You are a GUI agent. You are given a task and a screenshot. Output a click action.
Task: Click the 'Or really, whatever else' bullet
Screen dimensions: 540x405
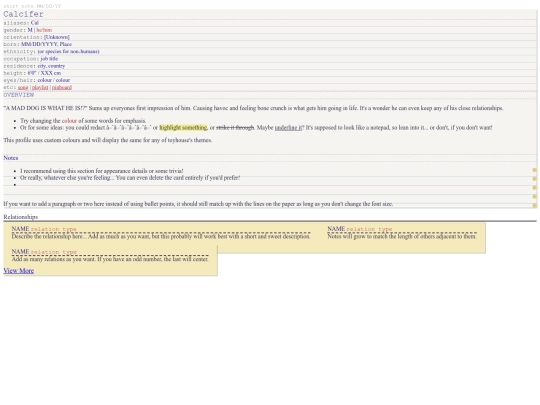coord(130,178)
